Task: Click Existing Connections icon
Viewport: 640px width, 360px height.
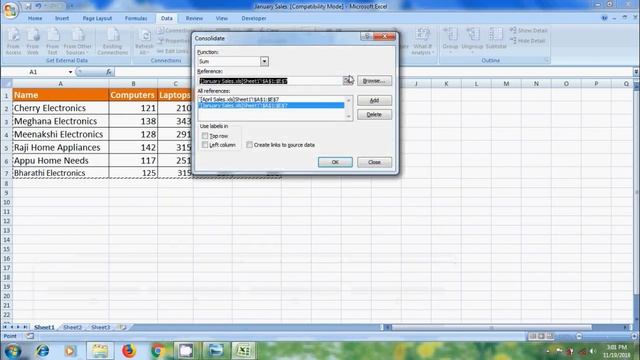Action: coord(112,40)
